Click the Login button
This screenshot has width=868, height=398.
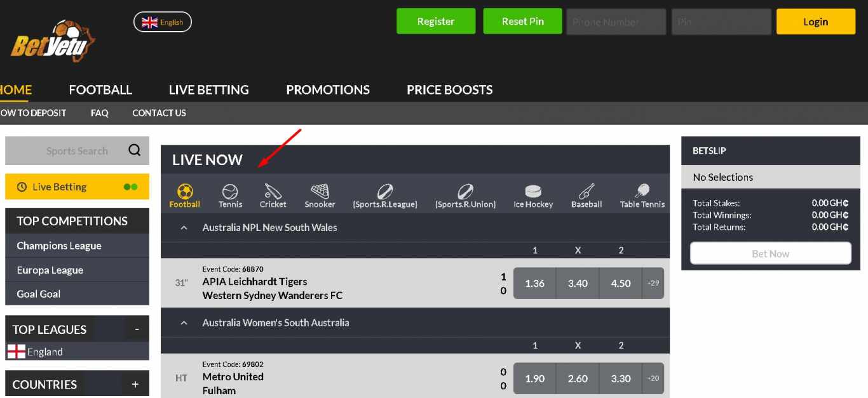[x=816, y=22]
